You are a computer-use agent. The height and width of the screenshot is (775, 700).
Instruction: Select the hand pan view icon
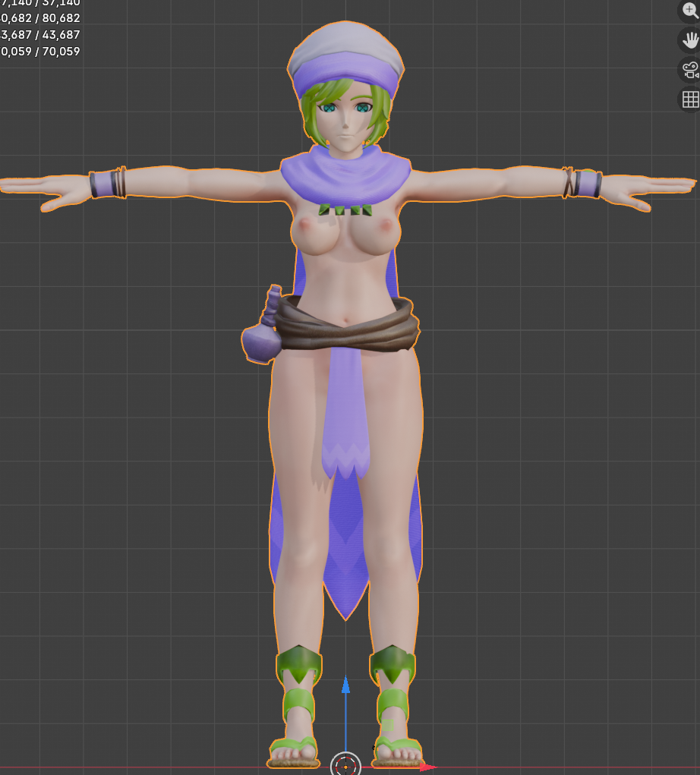point(689,40)
